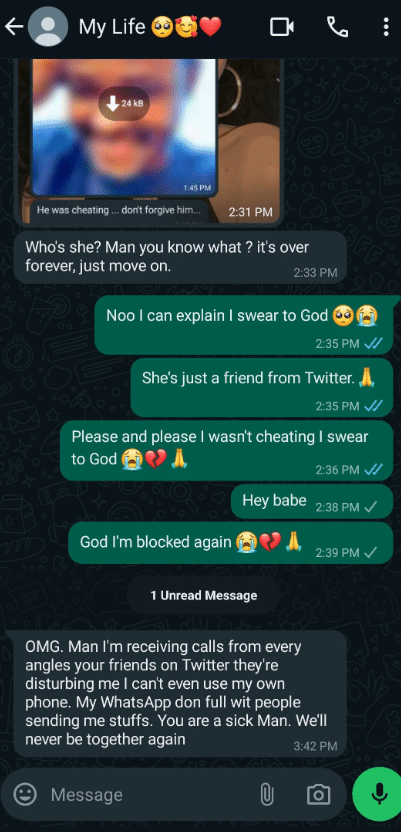Tap the paperclip attach icon
This screenshot has height=832, width=401.
coord(266,794)
